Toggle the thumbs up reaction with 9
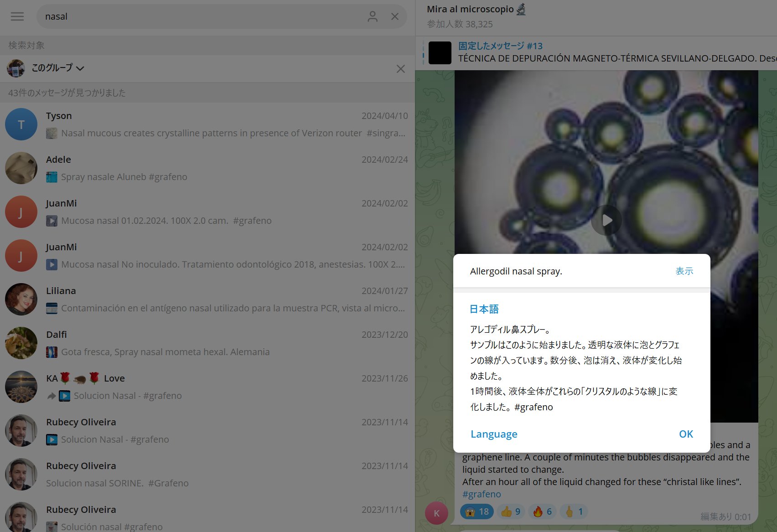777x532 pixels. coord(511,511)
